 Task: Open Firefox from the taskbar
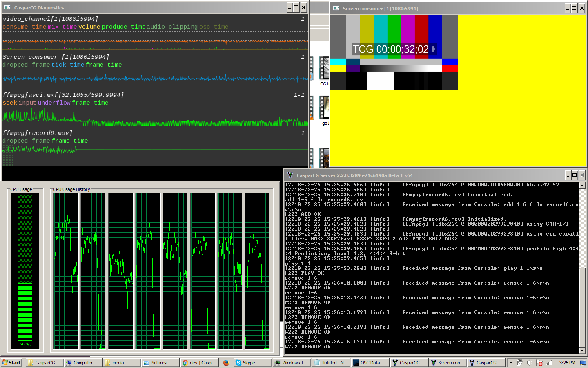pyautogui.click(x=227, y=362)
